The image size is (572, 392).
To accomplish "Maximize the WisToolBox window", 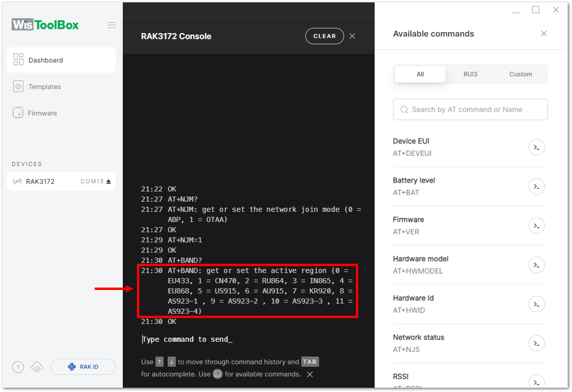I will point(536,10).
